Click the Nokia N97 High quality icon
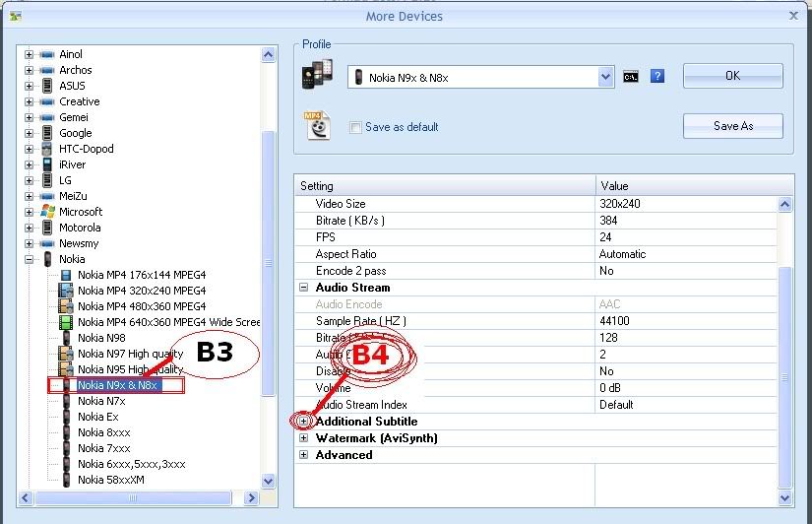812x524 pixels. point(66,354)
